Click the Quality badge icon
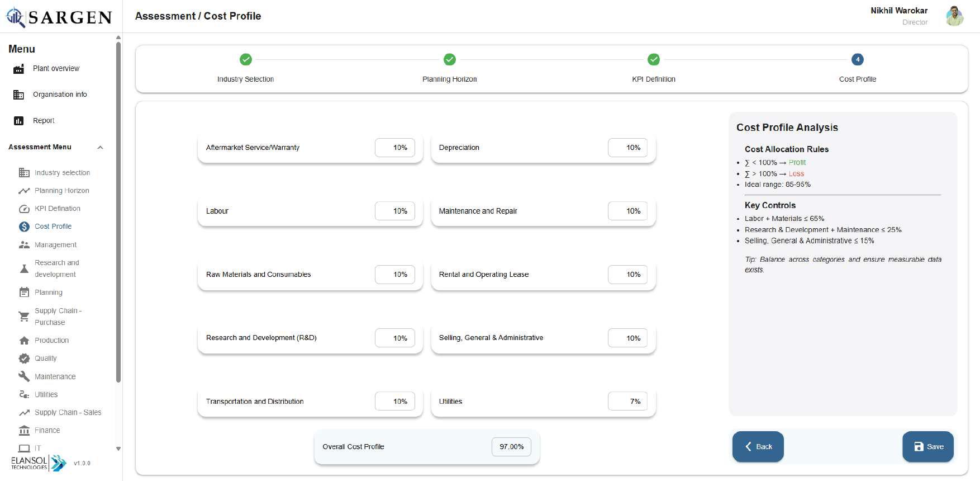The width and height of the screenshot is (980, 481). point(24,359)
